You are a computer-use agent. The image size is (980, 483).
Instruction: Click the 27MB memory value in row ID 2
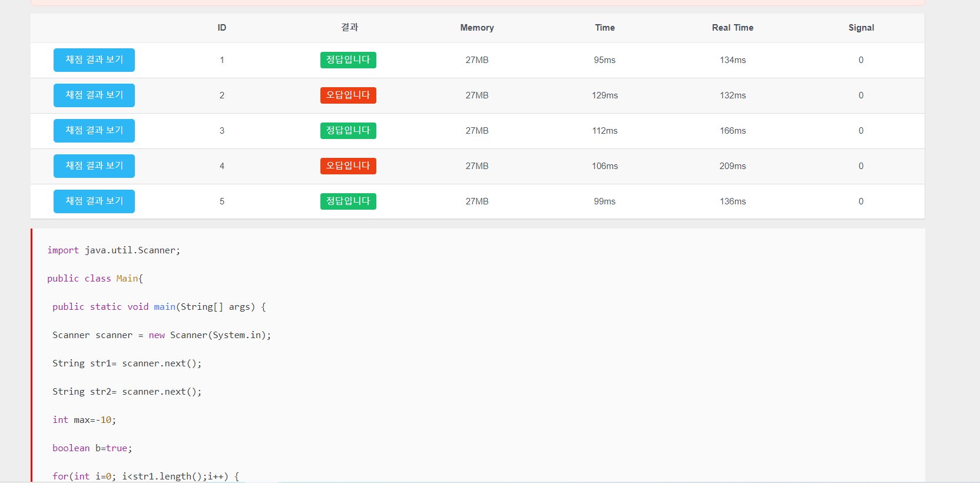[x=477, y=95]
